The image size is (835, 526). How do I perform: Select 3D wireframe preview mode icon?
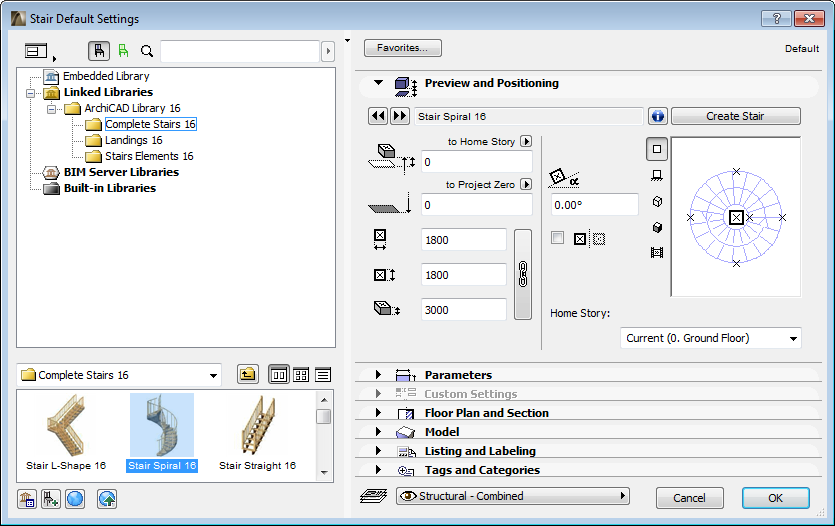click(657, 201)
